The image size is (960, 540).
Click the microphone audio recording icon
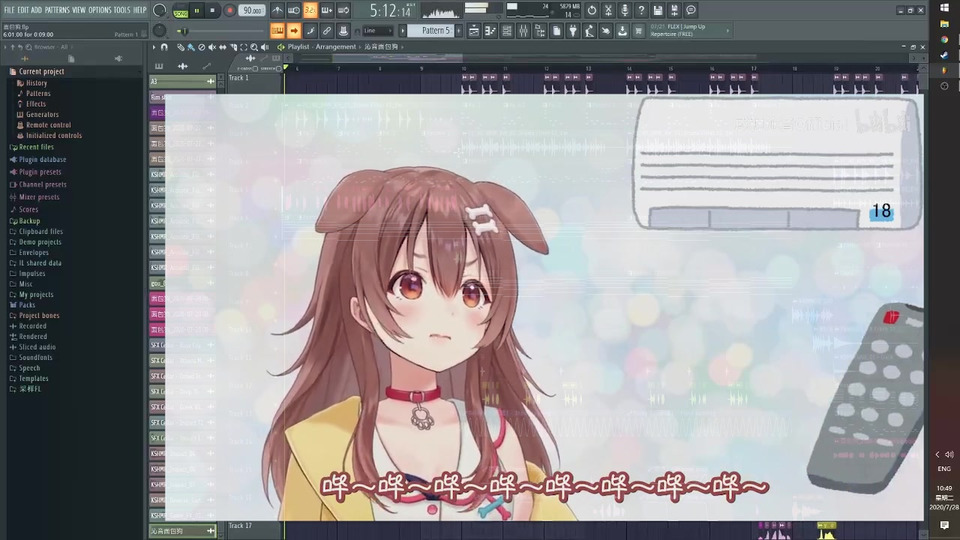[x=624, y=10]
